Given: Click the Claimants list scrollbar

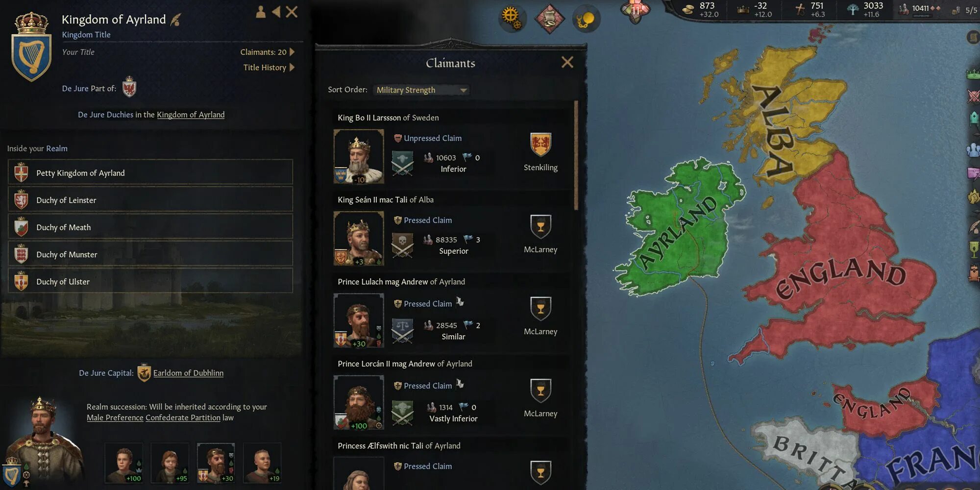Looking at the screenshot, I should [576, 155].
